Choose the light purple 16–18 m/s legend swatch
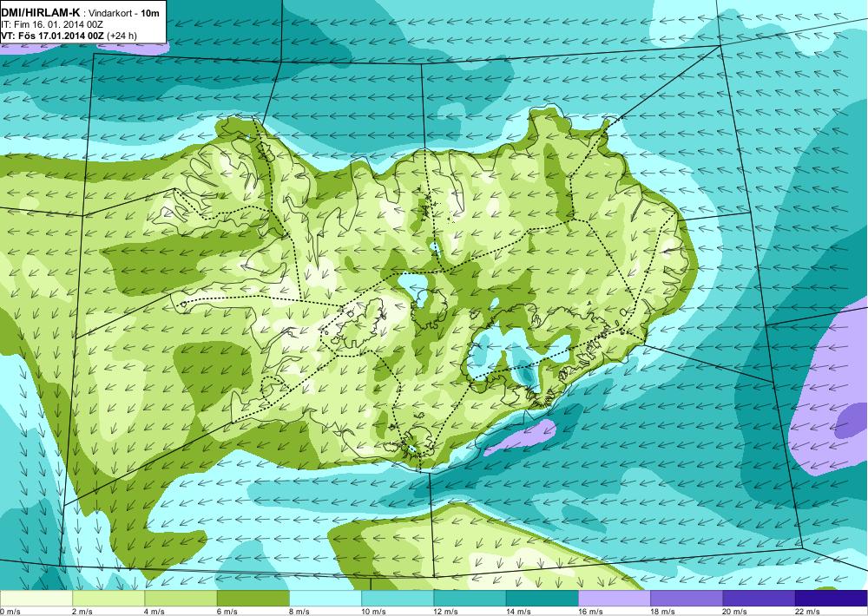 [x=615, y=599]
